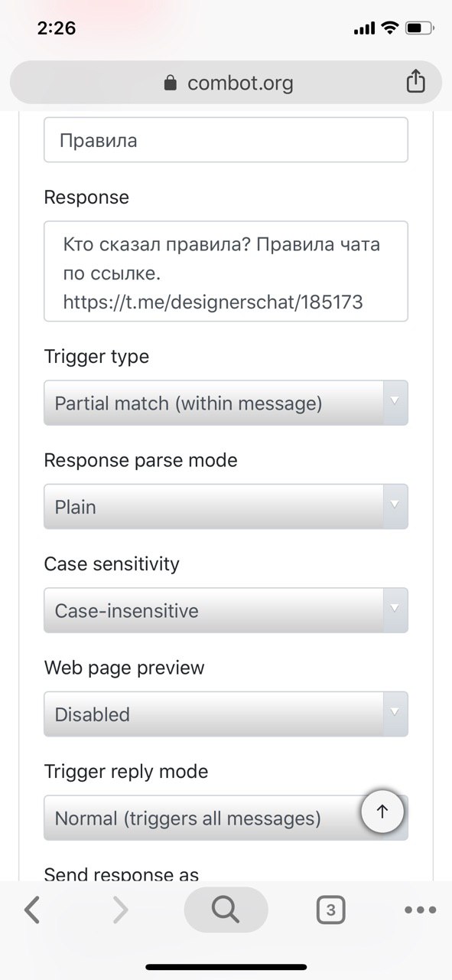
Task: Open Web page preview Disabled dropdown
Action: point(226,714)
